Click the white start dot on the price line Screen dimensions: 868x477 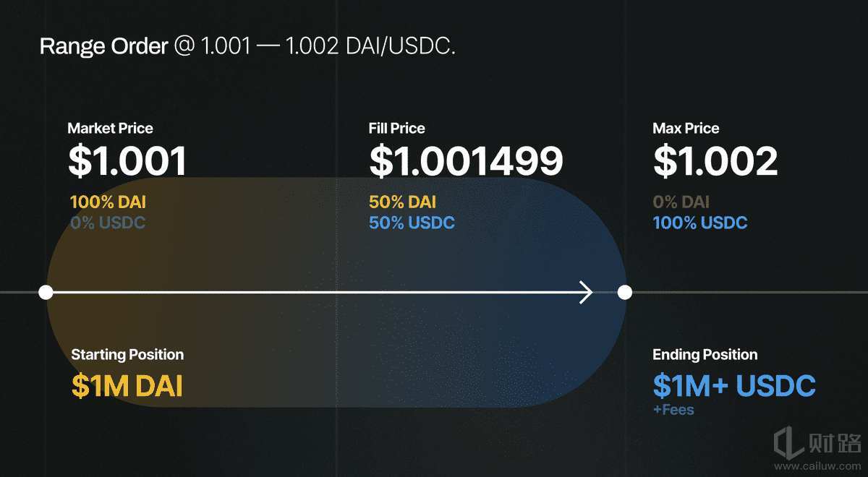coord(46,293)
